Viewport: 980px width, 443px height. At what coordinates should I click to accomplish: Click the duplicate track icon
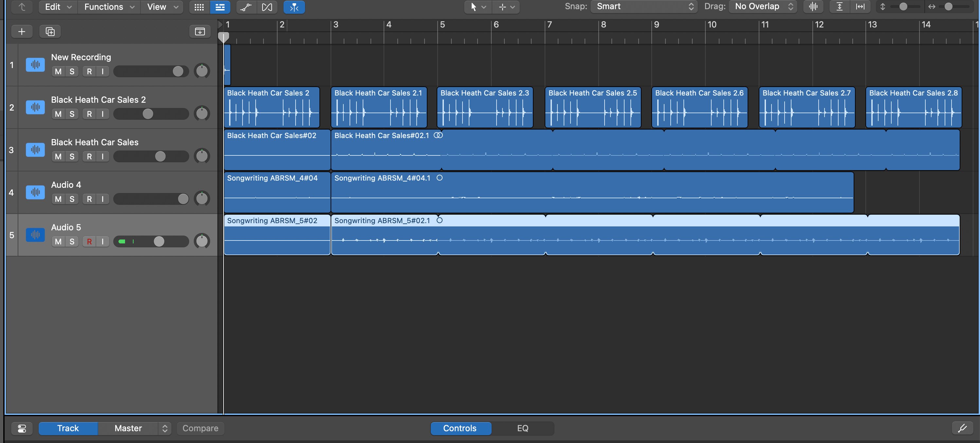(50, 31)
